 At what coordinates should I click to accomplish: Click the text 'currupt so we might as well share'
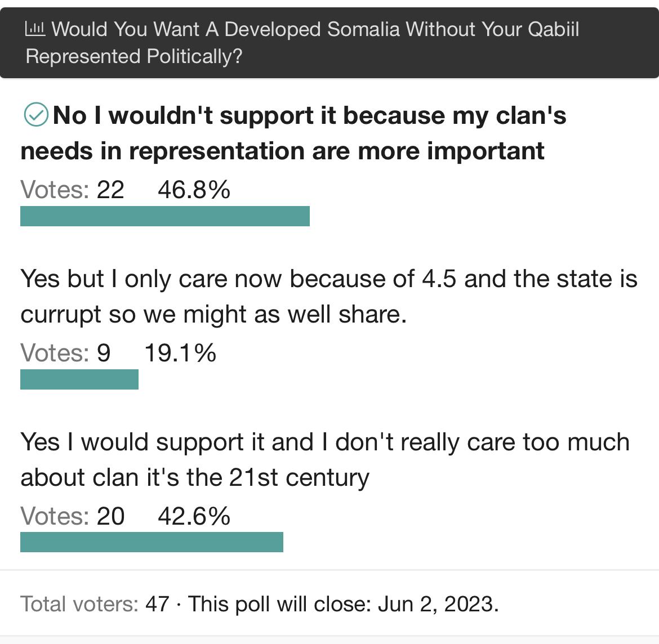pyautogui.click(x=213, y=315)
